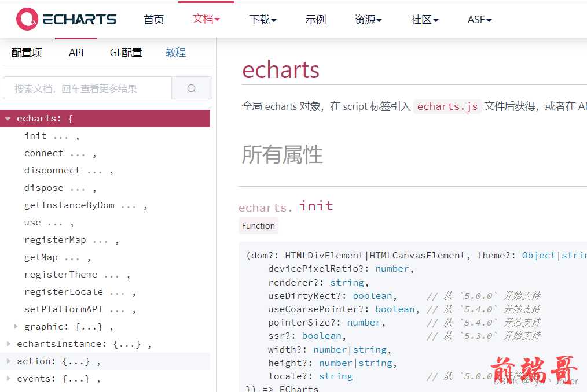The image size is (587, 392).
Task: Expand the echartsInstance tree node arrow
Action: [9, 343]
